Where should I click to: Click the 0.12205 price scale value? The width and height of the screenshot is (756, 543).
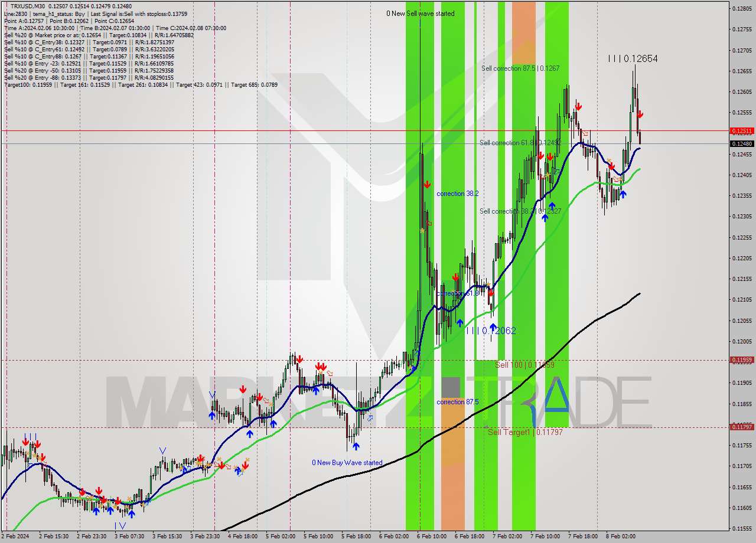pos(742,258)
